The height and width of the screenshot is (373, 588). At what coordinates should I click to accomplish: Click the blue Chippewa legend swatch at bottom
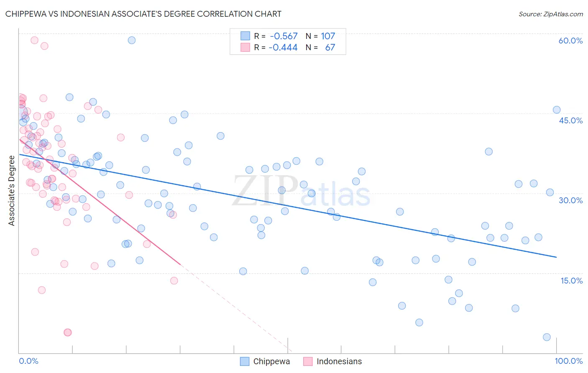pos(245,361)
